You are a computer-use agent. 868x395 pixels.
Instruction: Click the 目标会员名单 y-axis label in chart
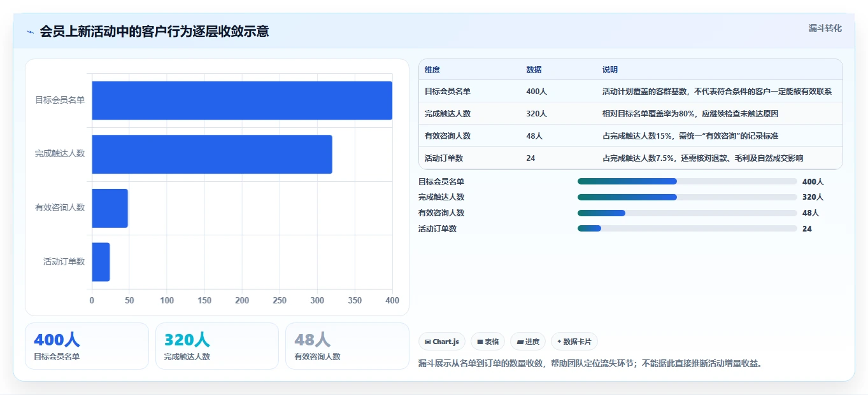point(60,100)
